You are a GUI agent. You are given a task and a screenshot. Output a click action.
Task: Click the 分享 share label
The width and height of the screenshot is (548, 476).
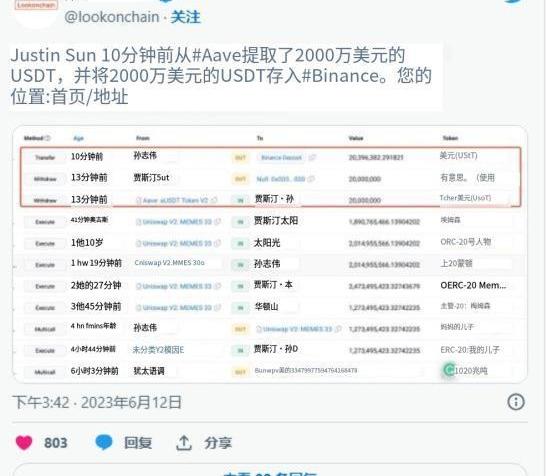point(218,443)
